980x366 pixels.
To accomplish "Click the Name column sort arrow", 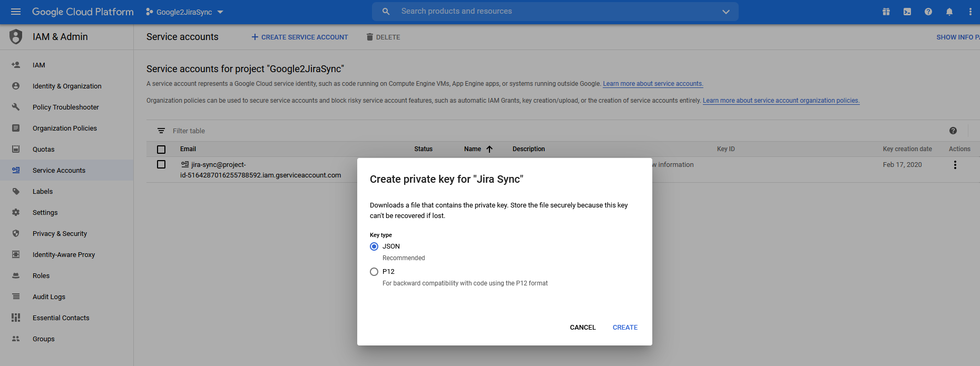I will (x=489, y=149).
